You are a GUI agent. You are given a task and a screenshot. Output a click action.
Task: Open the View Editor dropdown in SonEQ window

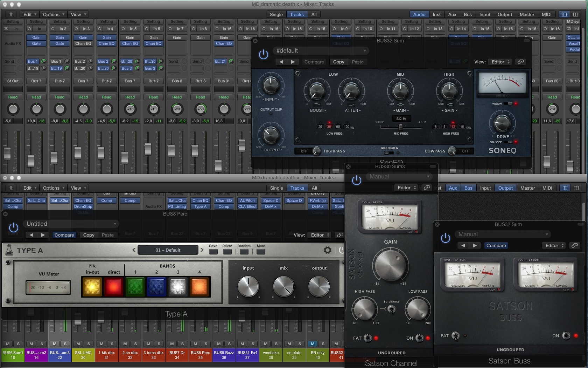pyautogui.click(x=500, y=62)
